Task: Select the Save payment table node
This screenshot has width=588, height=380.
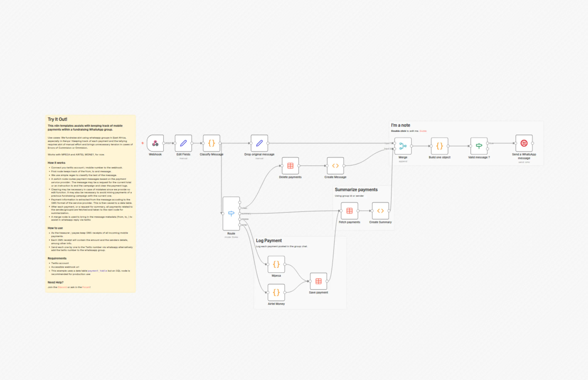Action: point(318,281)
